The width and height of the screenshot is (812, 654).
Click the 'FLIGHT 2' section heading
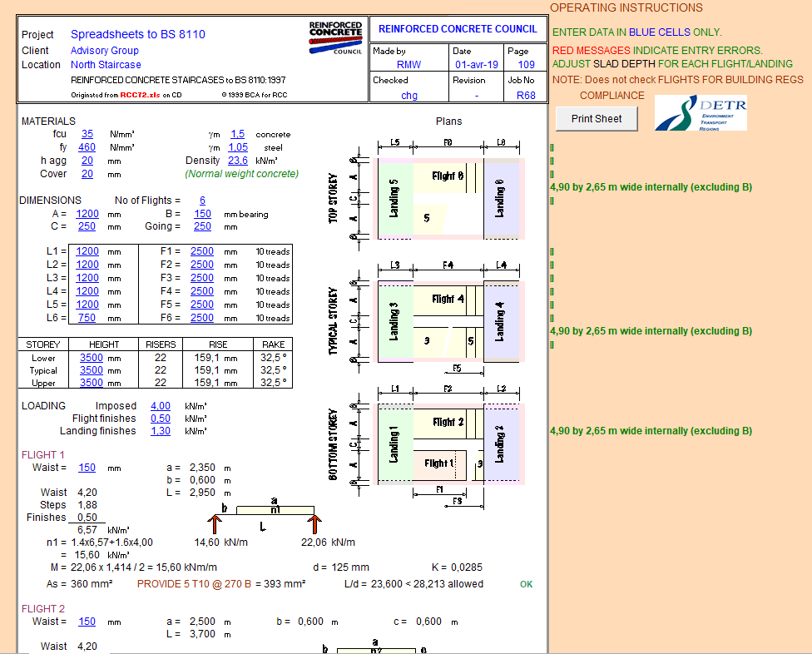43,608
